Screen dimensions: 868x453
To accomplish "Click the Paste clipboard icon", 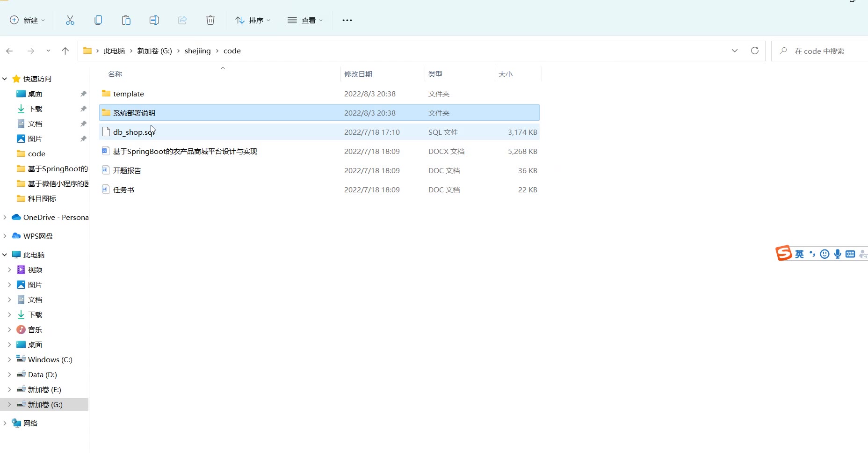I will point(126,20).
